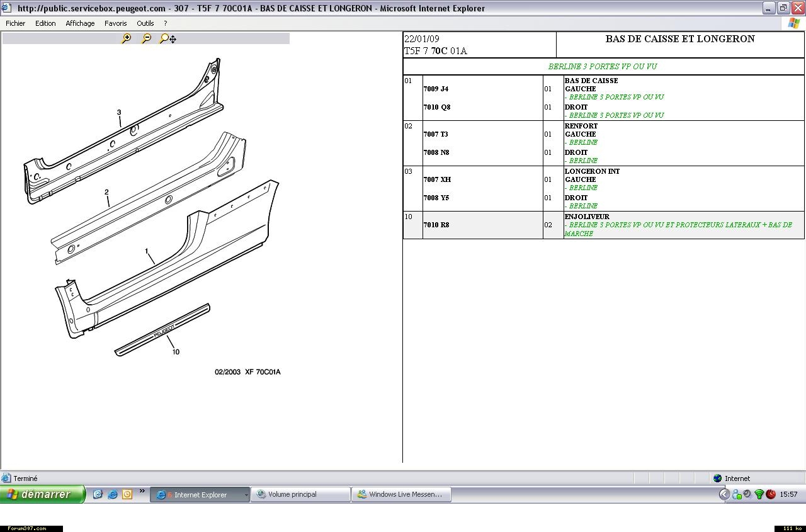Select the zoom and pan magnifier tool

(x=167, y=38)
